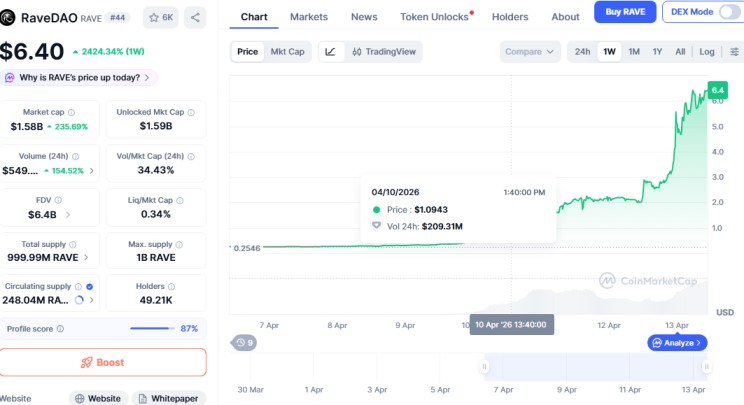
Task: Open the Token Unlocks tab
Action: click(434, 17)
